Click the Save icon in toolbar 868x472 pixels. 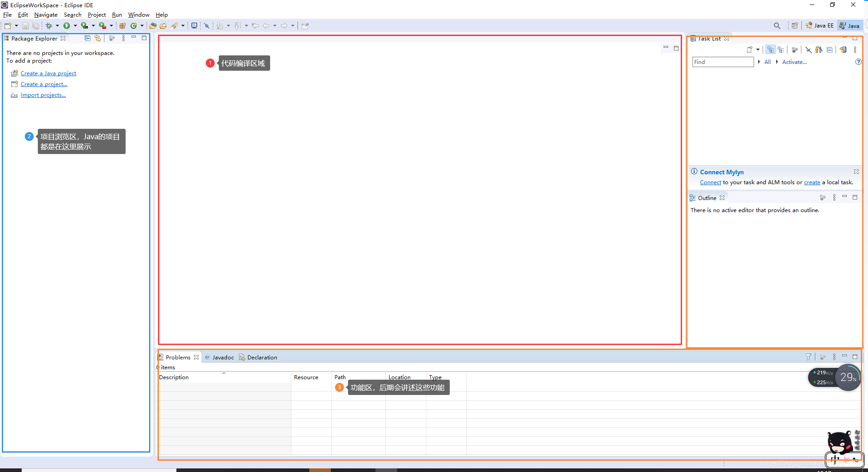pyautogui.click(x=25, y=26)
